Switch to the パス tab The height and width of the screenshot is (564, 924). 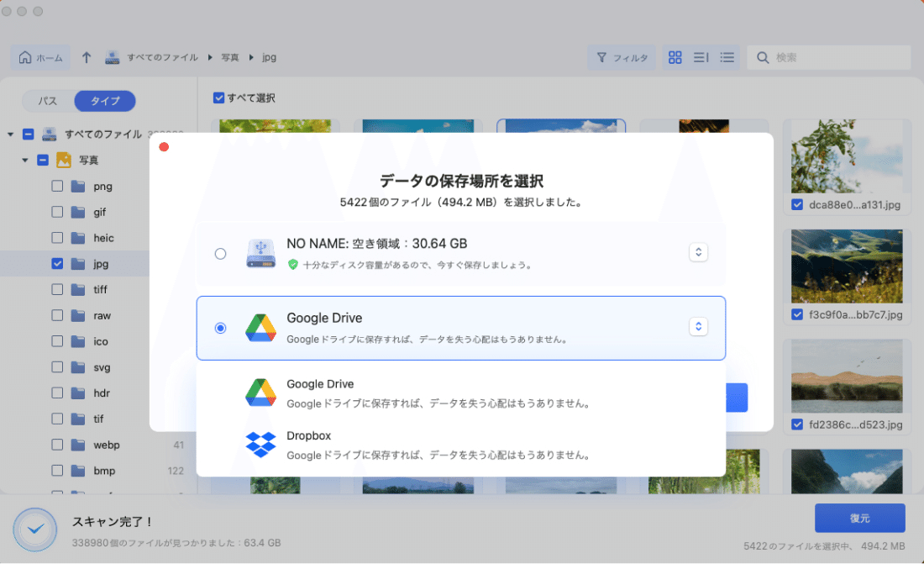(49, 101)
